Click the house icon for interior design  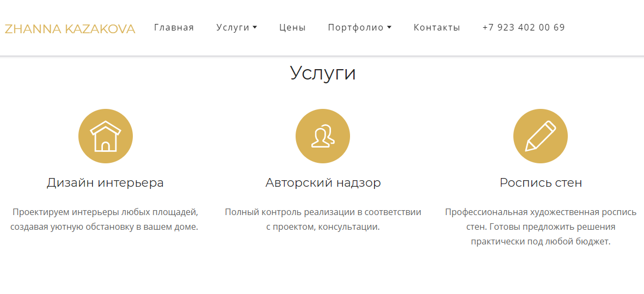(106, 136)
